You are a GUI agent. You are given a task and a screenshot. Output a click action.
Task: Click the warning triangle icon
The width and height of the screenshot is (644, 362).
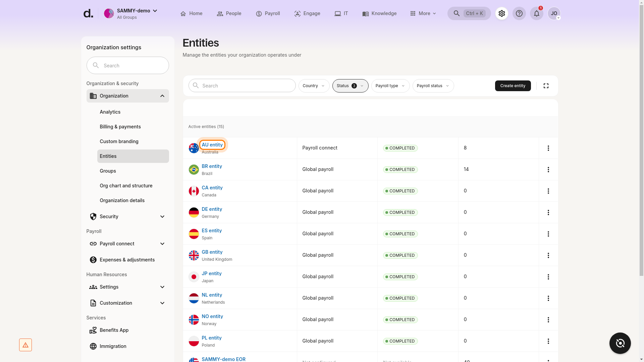click(x=25, y=345)
